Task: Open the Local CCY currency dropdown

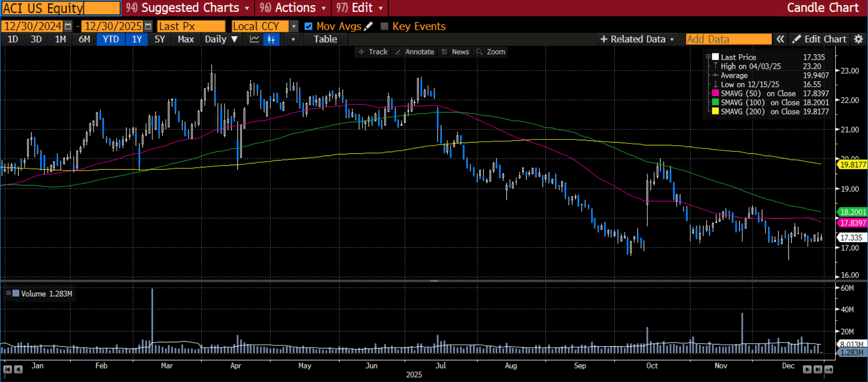Action: click(293, 26)
